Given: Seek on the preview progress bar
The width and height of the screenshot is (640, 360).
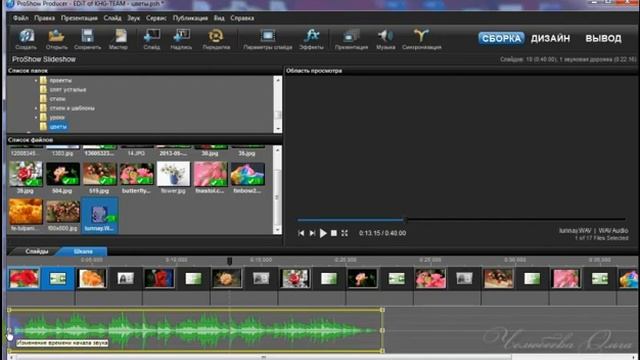Looking at the screenshot, I should [461, 220].
